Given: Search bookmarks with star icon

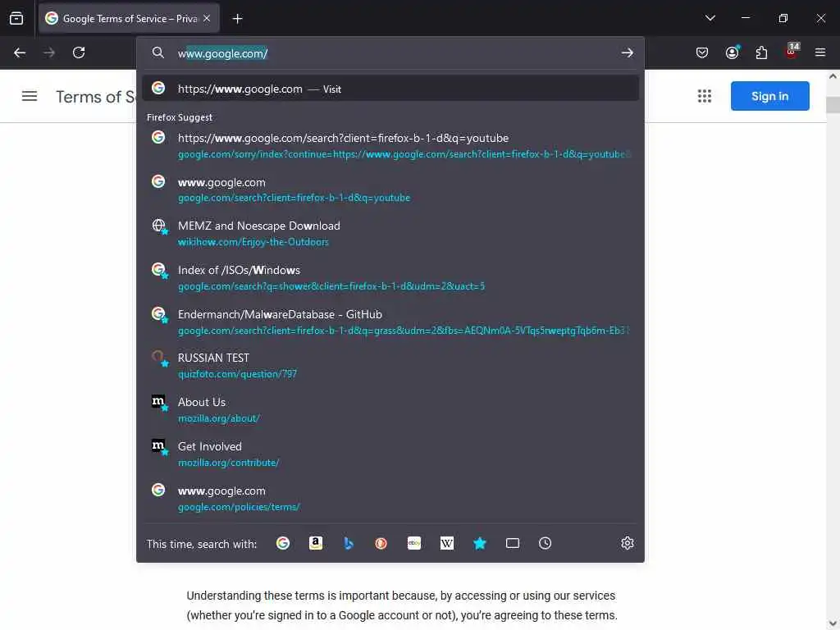Looking at the screenshot, I should click(479, 543).
